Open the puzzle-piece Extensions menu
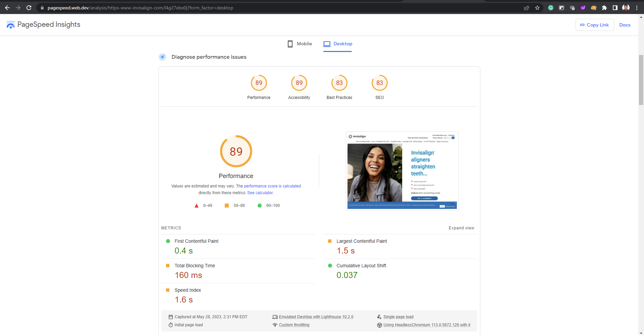The height and width of the screenshot is (335, 644). 604,8
